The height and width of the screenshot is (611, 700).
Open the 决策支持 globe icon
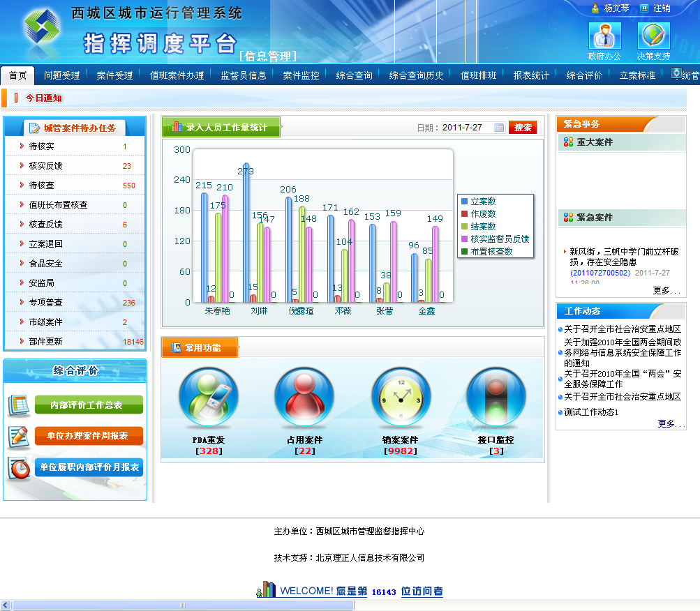point(653,36)
